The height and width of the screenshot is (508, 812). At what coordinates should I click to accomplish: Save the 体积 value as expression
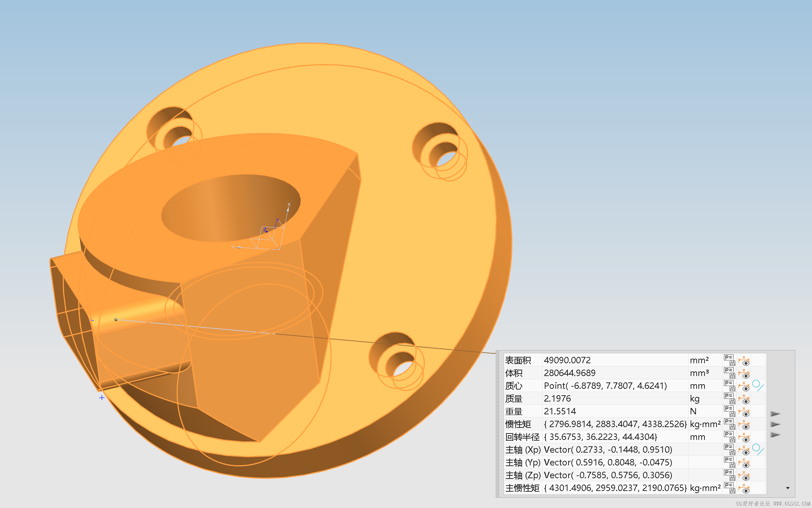point(730,373)
